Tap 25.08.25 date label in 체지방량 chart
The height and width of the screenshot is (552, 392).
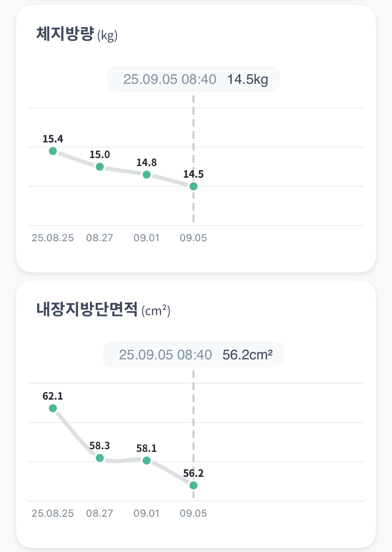pyautogui.click(x=53, y=238)
